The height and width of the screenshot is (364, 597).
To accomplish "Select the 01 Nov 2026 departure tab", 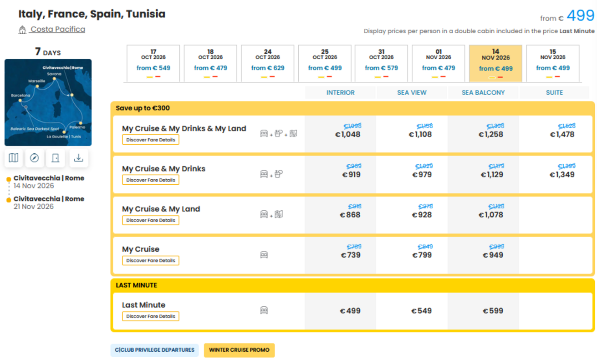I will coord(439,63).
